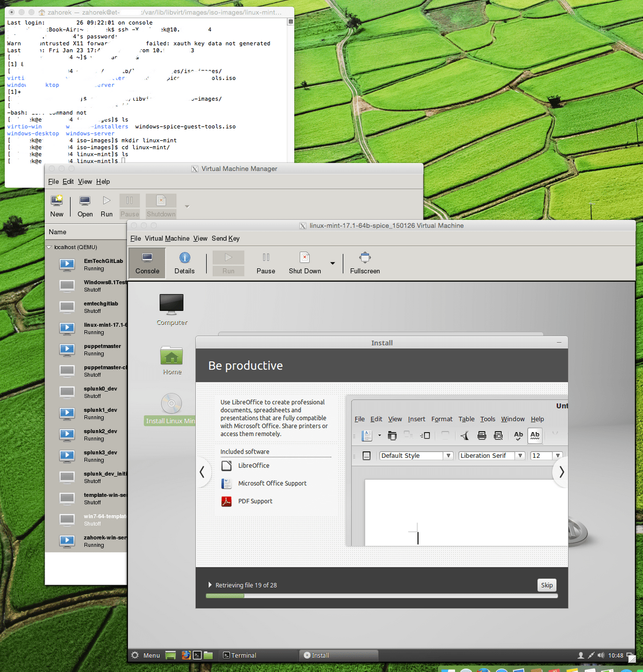Toggle automatic spellcheck in the Writer preview

click(534, 435)
